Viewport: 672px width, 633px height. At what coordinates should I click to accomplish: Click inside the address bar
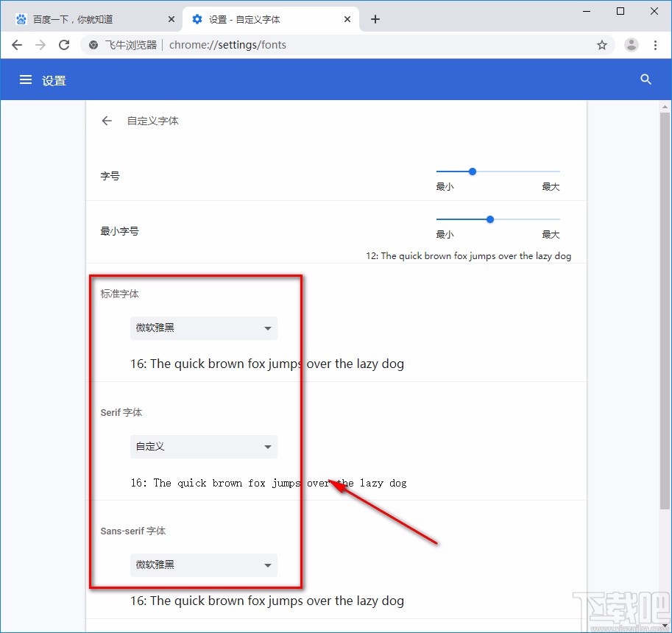point(294,44)
